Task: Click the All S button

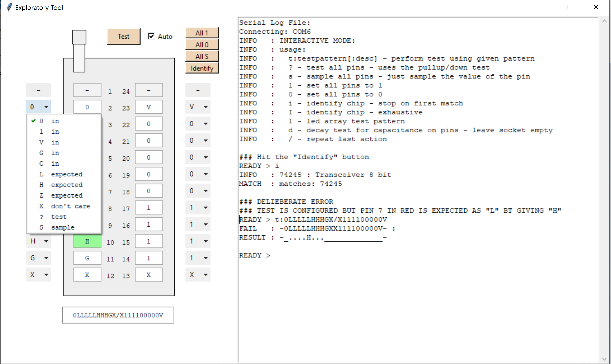Action: click(x=202, y=56)
